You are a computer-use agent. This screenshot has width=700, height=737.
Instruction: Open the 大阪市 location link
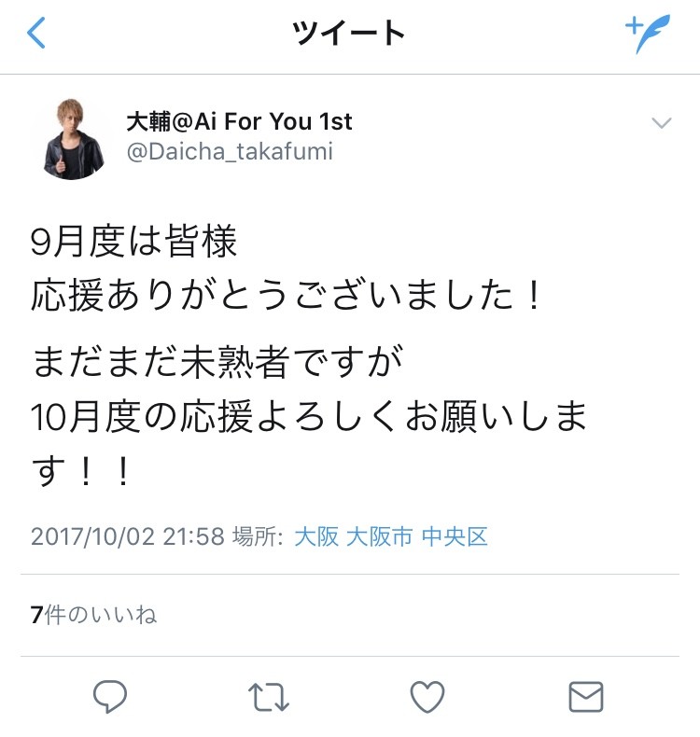pos(379,536)
